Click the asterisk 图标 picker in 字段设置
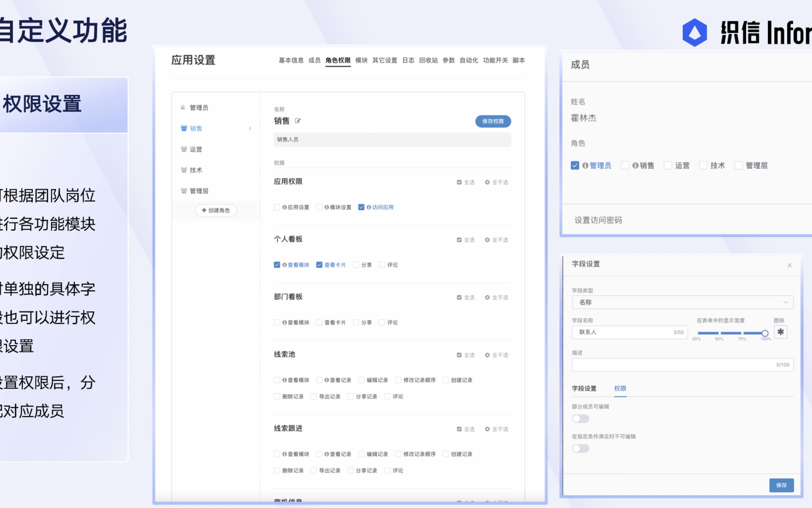 point(781,332)
